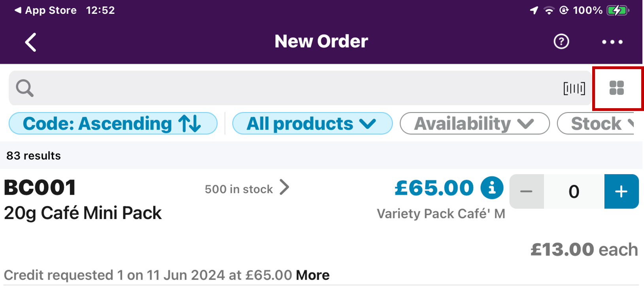Open the BC001 product code
This screenshot has width=644, height=289.
point(40,188)
